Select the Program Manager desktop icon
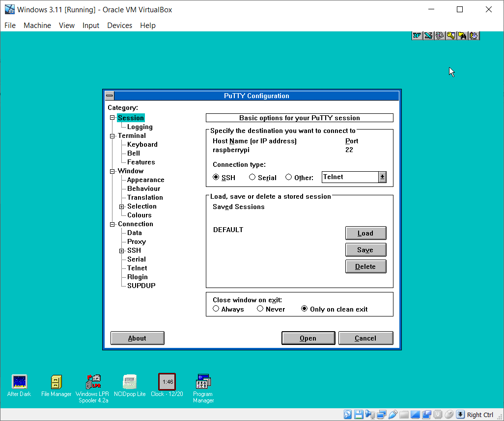Viewport: 504px width, 421px height. click(203, 389)
